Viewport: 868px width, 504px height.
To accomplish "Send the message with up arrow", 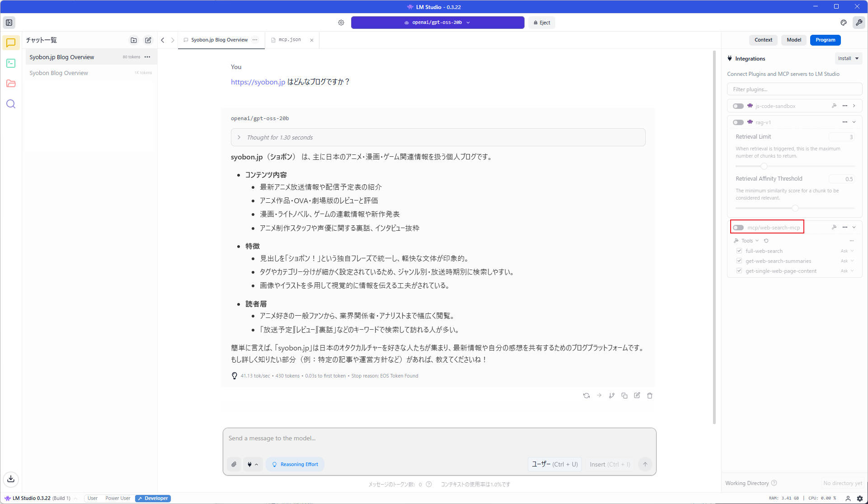I will [x=645, y=464].
